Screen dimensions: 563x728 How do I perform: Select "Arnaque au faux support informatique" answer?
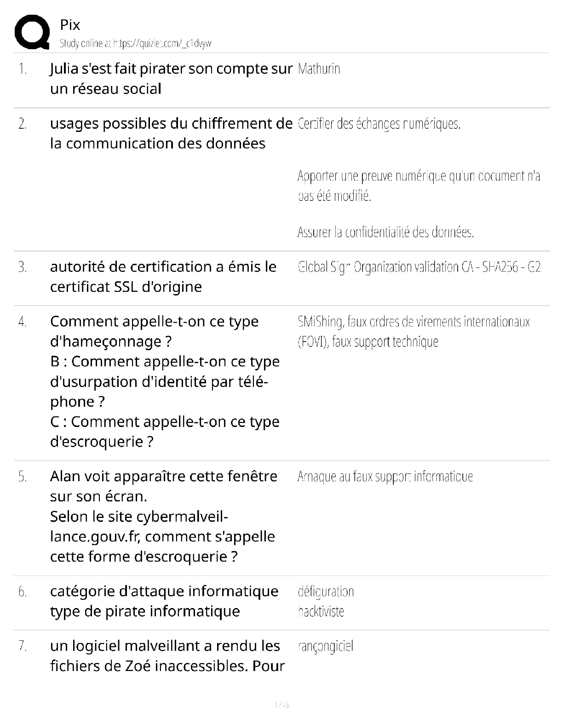click(385, 477)
